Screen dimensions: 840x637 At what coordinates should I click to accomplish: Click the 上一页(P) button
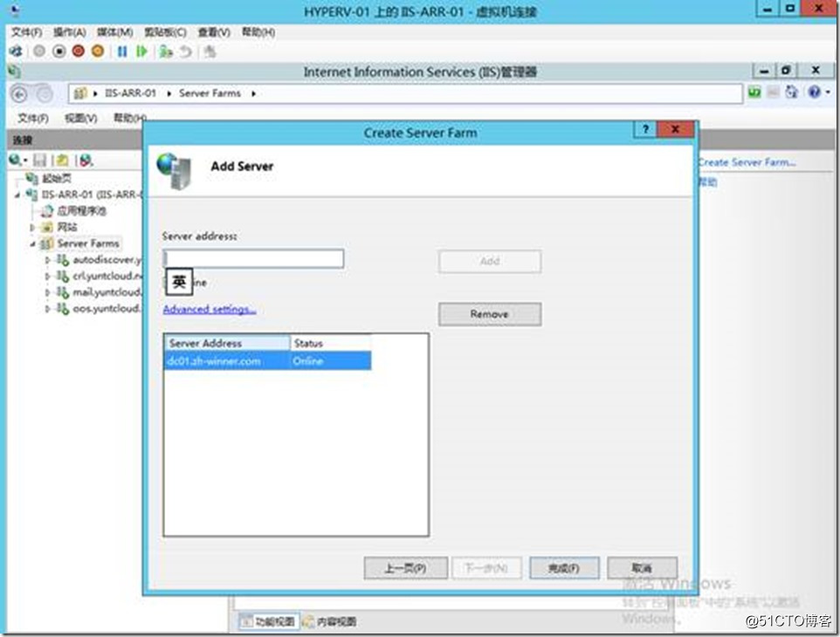coord(405,568)
